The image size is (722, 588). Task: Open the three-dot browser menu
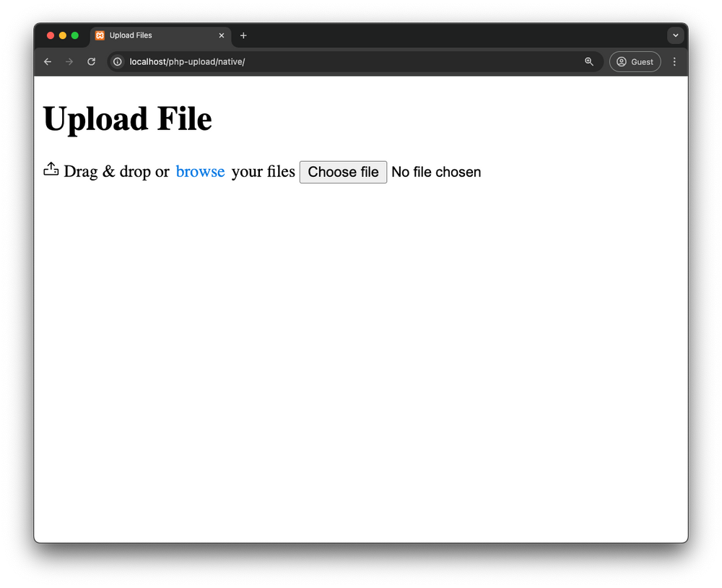[674, 61]
